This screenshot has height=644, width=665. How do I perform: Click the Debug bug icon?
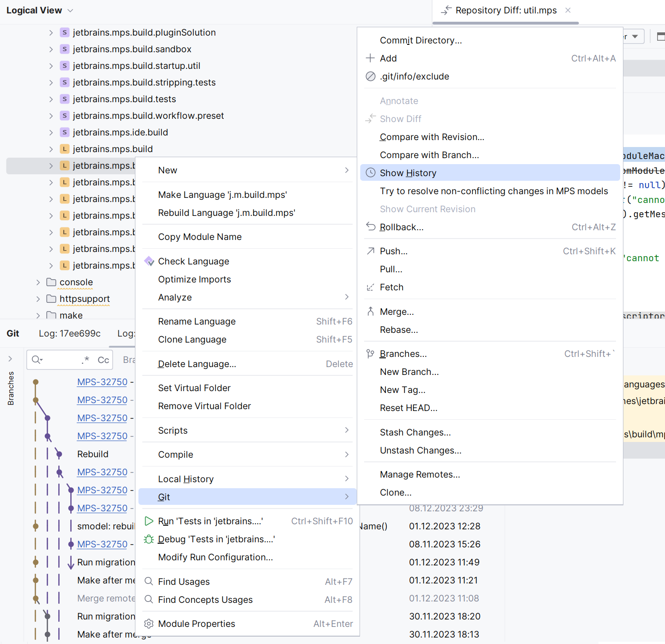(x=149, y=539)
